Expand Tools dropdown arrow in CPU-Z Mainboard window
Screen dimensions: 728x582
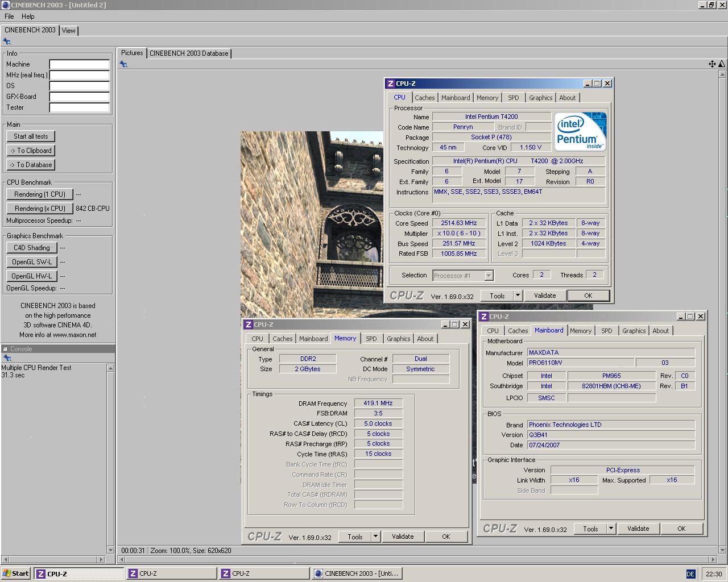tap(611, 529)
